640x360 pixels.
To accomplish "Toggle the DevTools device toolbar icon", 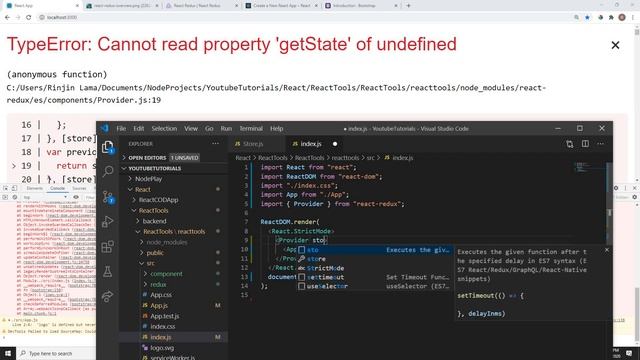I will pos(14,188).
